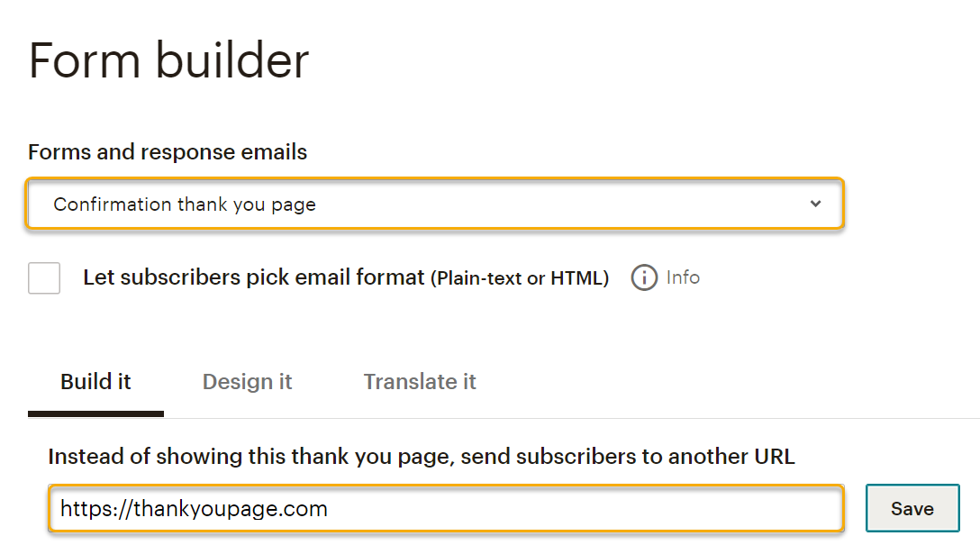980x545 pixels.
Task: Click the Info circle icon
Action: pos(644,278)
